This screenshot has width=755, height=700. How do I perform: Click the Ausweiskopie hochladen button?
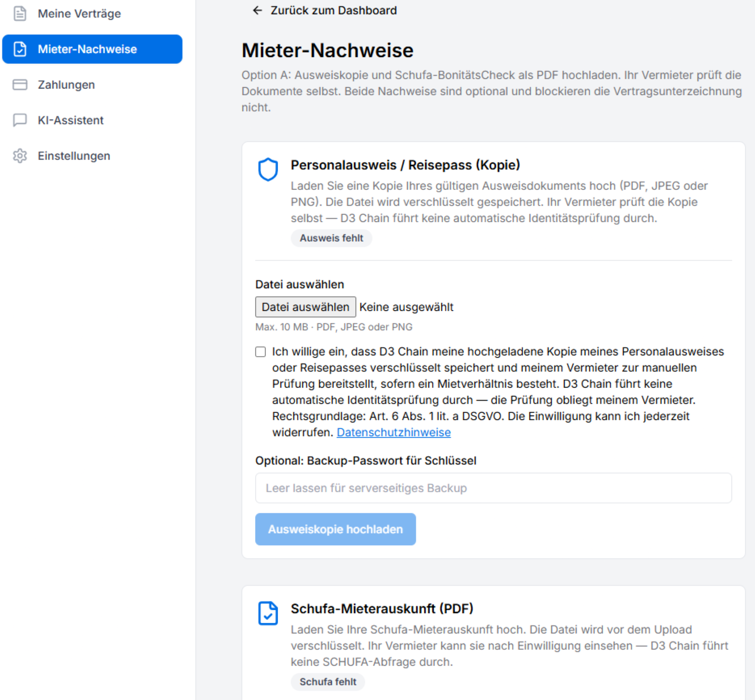point(336,529)
